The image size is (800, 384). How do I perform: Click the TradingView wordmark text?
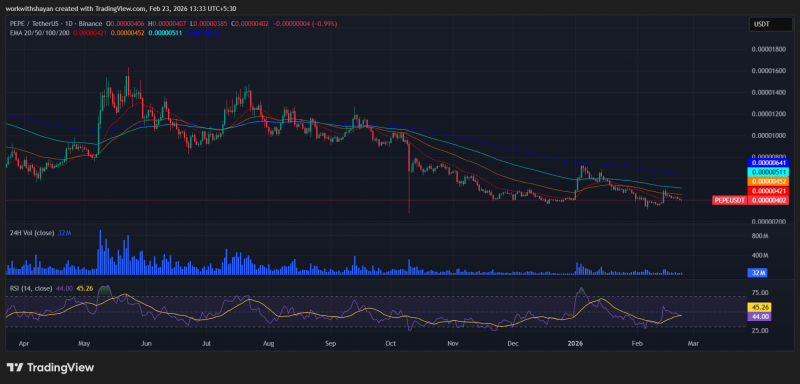pos(60,367)
